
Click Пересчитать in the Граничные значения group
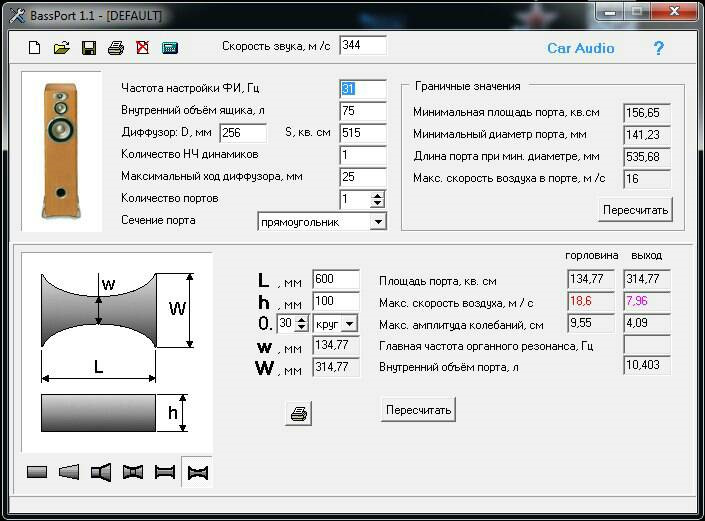tap(635, 210)
